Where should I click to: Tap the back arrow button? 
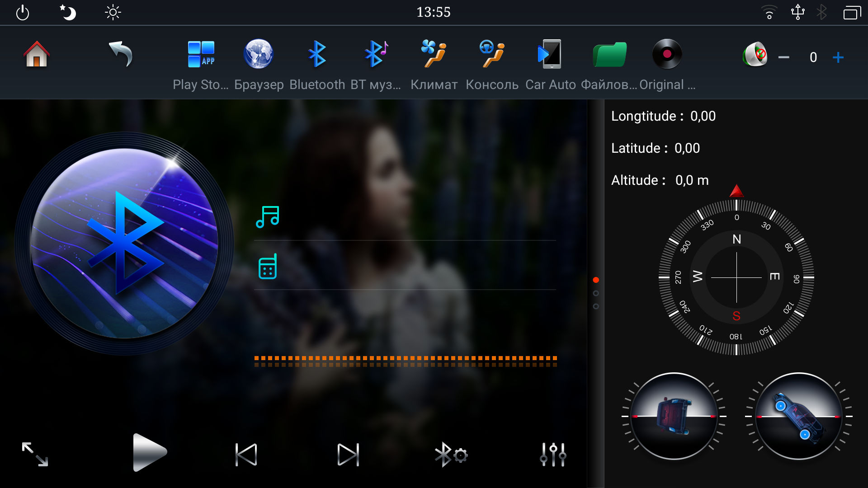[x=121, y=54]
